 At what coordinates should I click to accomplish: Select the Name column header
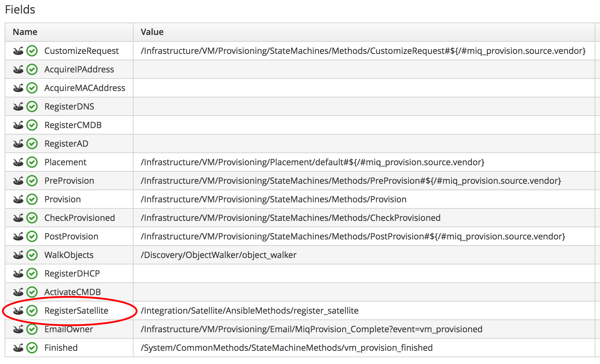[x=25, y=32]
